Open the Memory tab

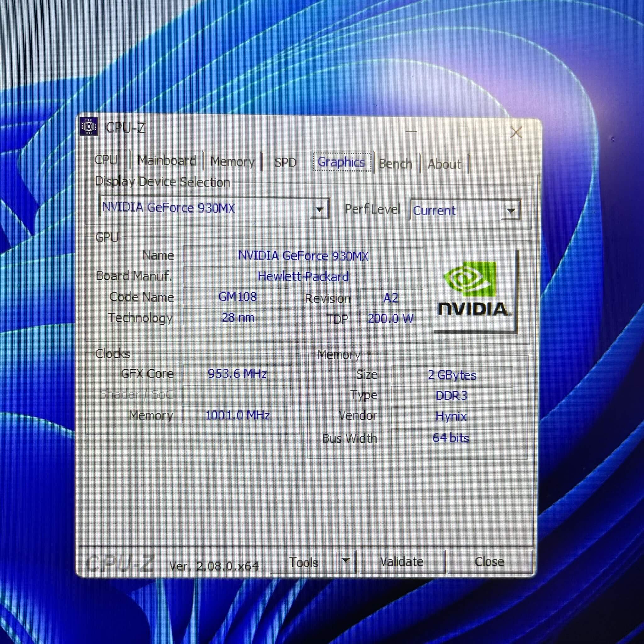(232, 162)
